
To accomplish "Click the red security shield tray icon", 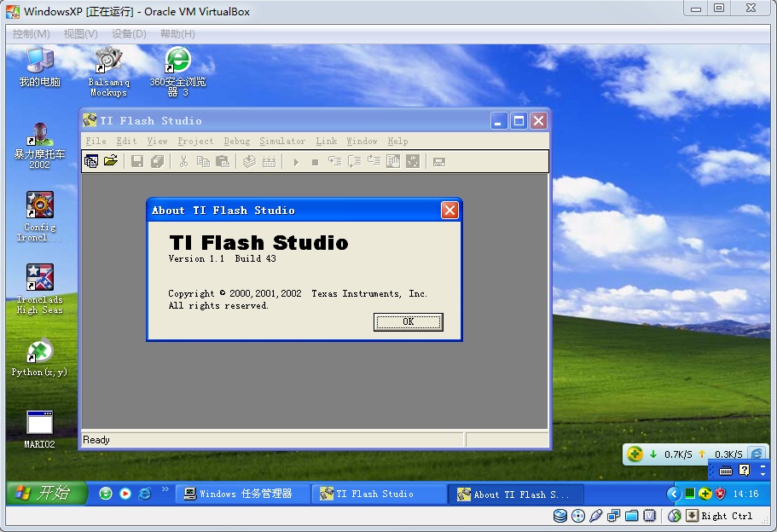I will pos(721,494).
